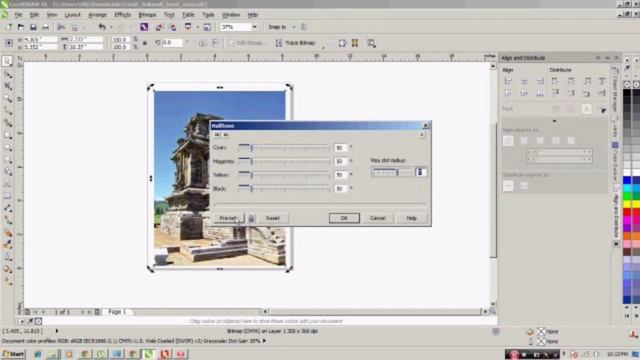Click the Save icon in the toolbar
The image size is (640, 360).
(33, 27)
